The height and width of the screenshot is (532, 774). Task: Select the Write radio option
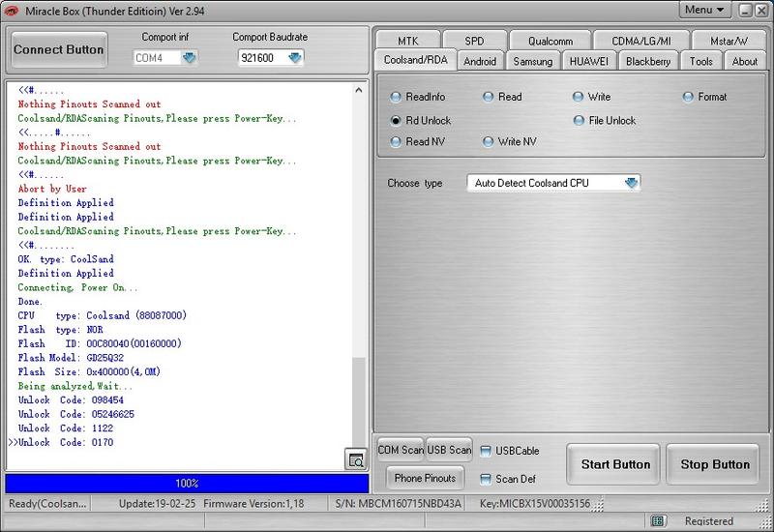(591, 97)
